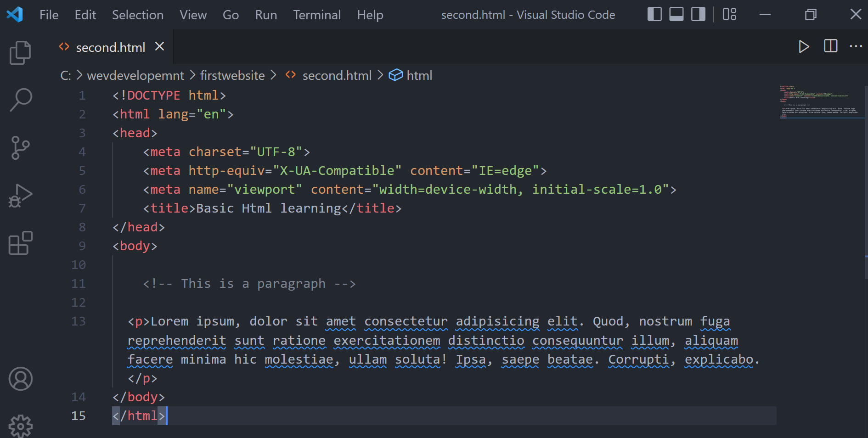Click the "IE=edge" content value
The width and height of the screenshot is (868, 438).
click(506, 171)
